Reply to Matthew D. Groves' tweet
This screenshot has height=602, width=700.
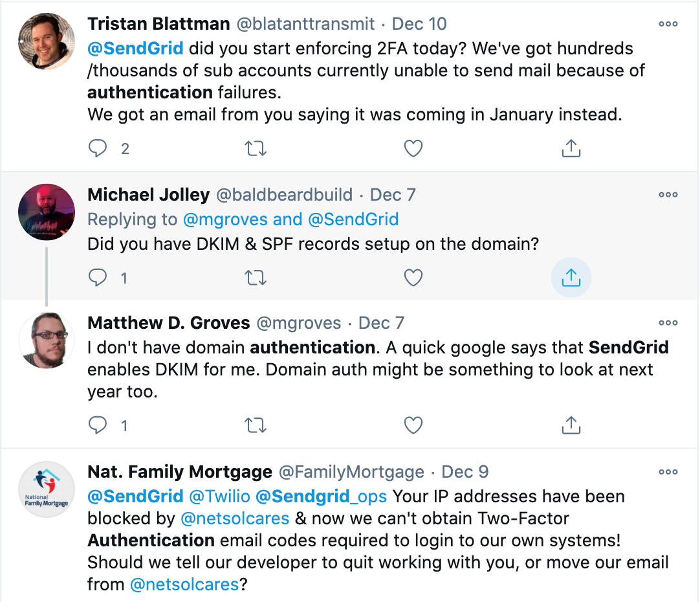pyautogui.click(x=98, y=425)
